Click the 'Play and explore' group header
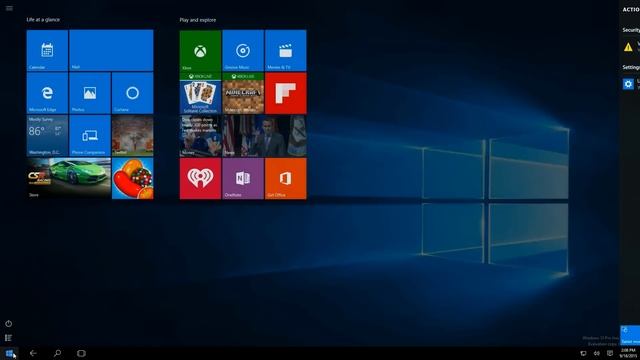 198,20
